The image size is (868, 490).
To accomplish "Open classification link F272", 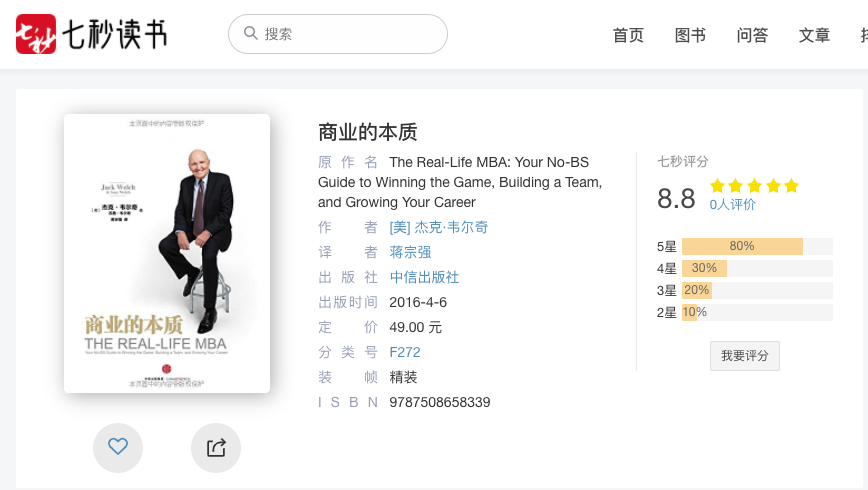I will pos(405,352).
